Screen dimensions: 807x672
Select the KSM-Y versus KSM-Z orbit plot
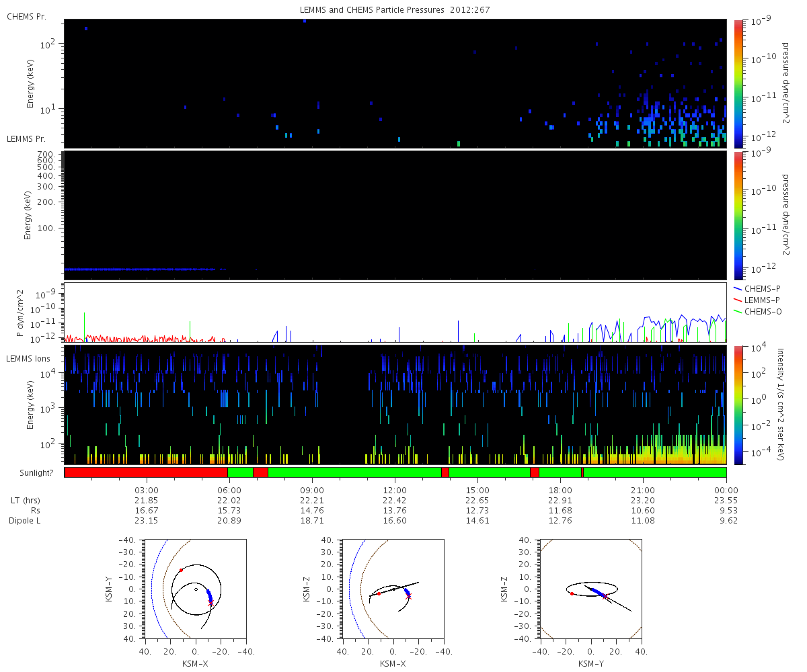pos(591,589)
